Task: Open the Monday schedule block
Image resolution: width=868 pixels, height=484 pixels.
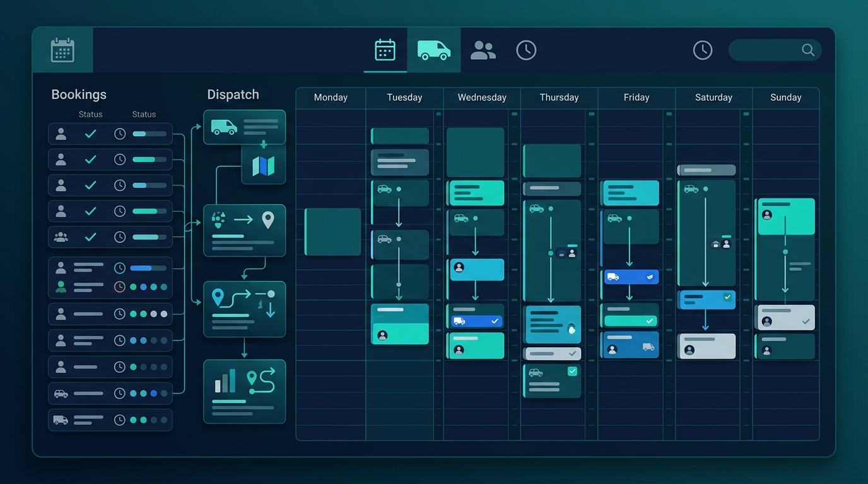Action: pyautogui.click(x=333, y=232)
